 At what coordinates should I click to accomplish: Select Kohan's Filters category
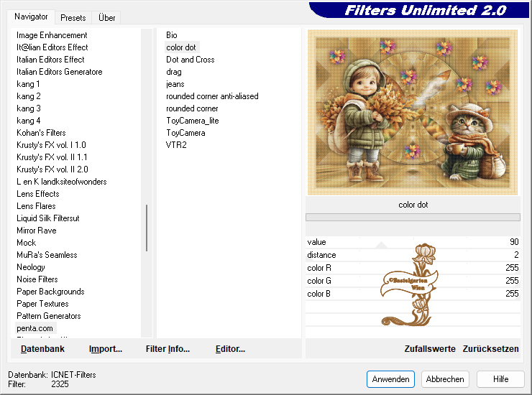[41, 133]
